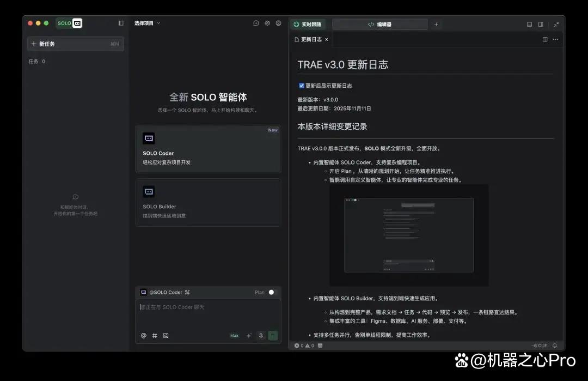Uncheck 更新后显示更新日志 checkbox

coord(302,86)
